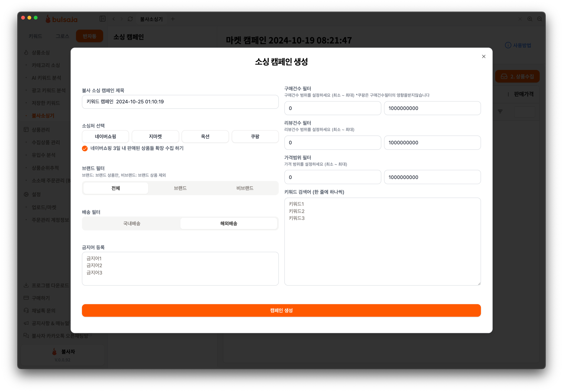Click the 판매가격 column header
The width and height of the screenshot is (563, 392).
[524, 94]
